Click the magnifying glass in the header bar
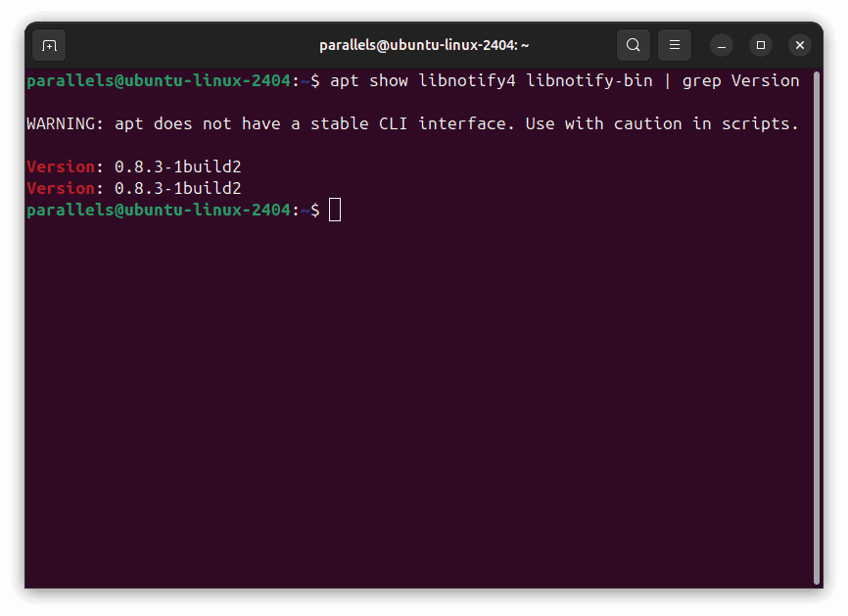The width and height of the screenshot is (848, 616). (x=633, y=45)
